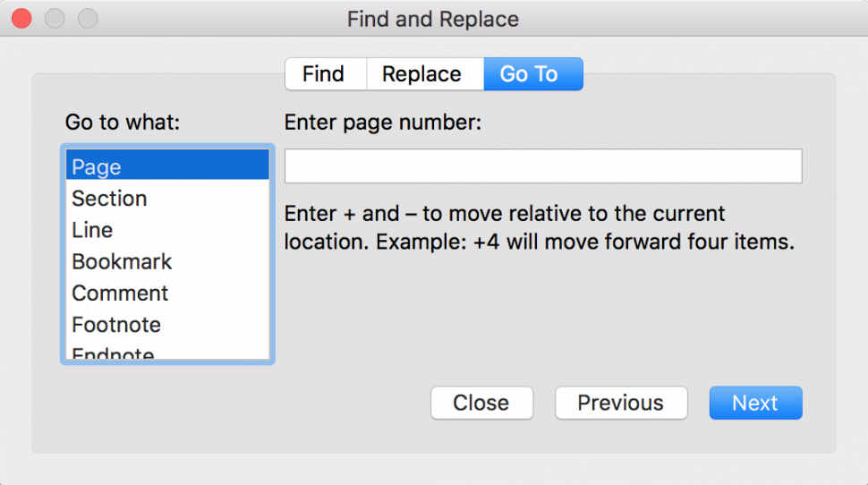868x485 pixels.
Task: Pick the partially visible Endnote item
Action: pyautogui.click(x=167, y=352)
